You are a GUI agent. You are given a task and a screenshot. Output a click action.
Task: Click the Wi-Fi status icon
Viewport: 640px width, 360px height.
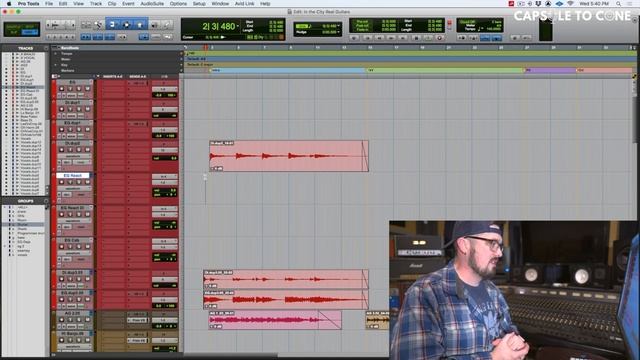[570, 4]
